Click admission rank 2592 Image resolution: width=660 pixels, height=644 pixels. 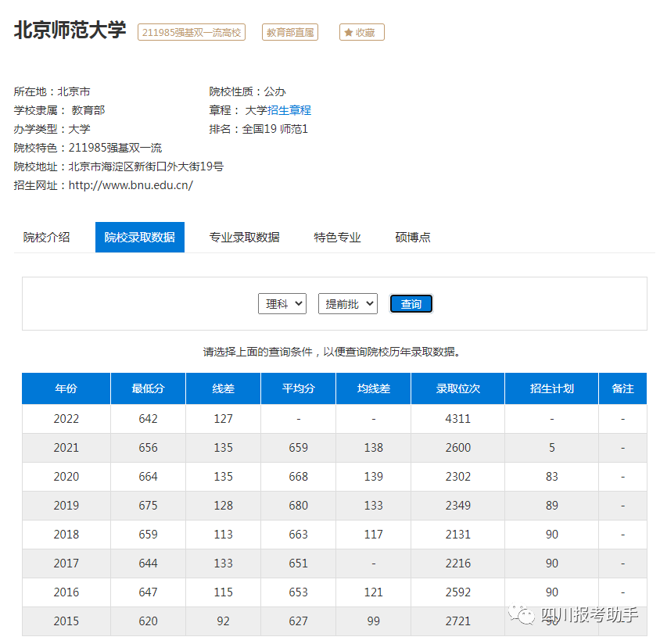(x=458, y=592)
